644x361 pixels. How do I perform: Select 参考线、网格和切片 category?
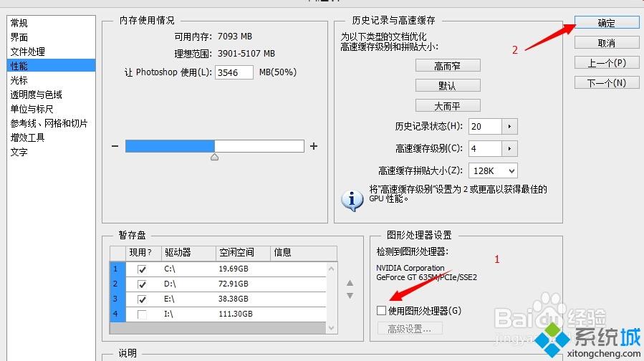coord(49,123)
